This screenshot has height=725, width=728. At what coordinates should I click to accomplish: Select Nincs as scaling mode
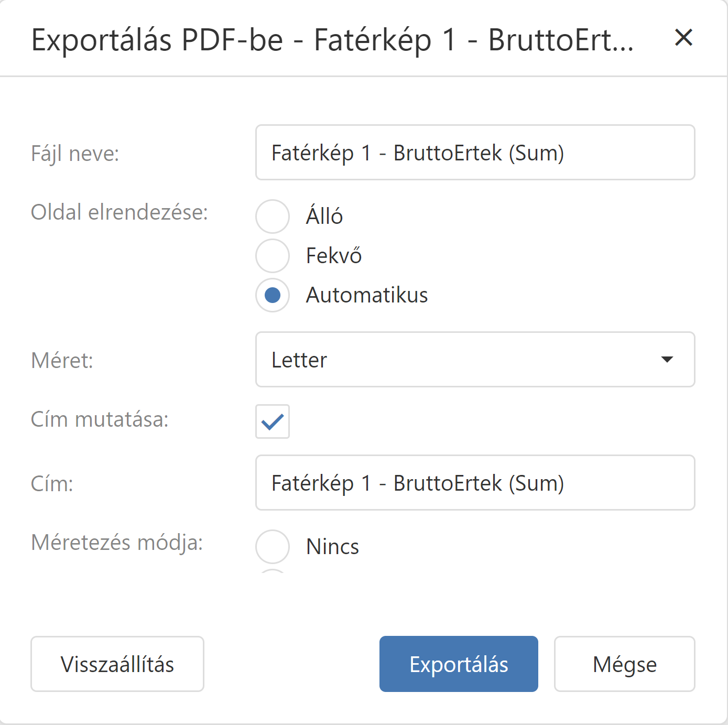click(x=273, y=546)
